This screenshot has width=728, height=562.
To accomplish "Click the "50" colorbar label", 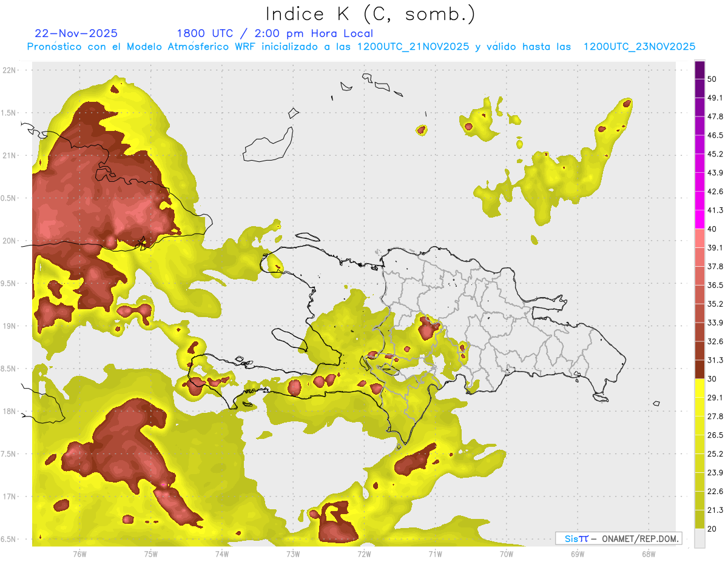I will (x=712, y=79).
